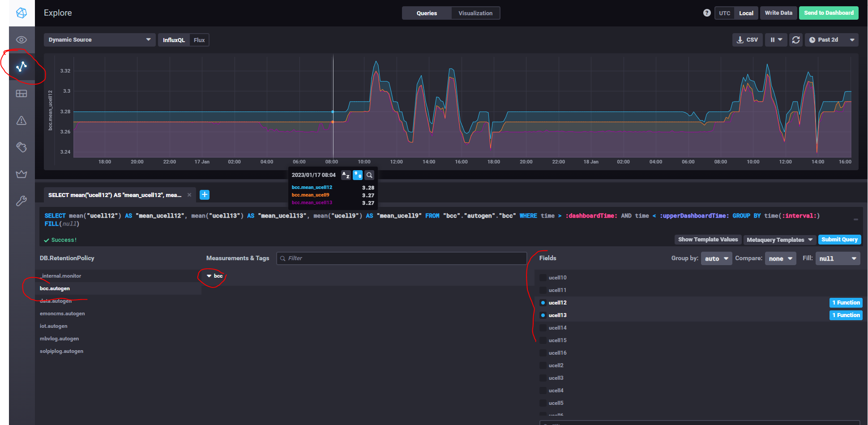This screenshot has height=425, width=868.
Task: Click Submit Query
Action: (839, 240)
